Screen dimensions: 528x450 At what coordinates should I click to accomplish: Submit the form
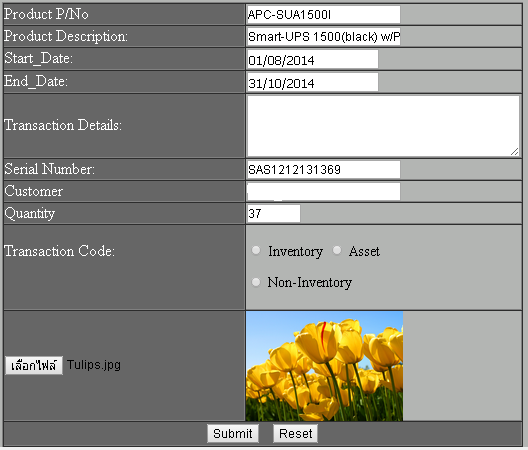(233, 433)
